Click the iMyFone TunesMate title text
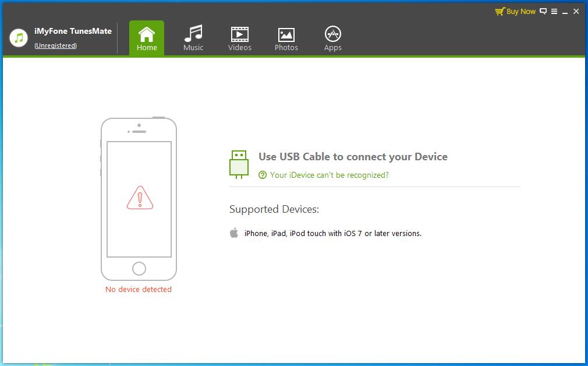The width and height of the screenshot is (588, 366). [73, 31]
